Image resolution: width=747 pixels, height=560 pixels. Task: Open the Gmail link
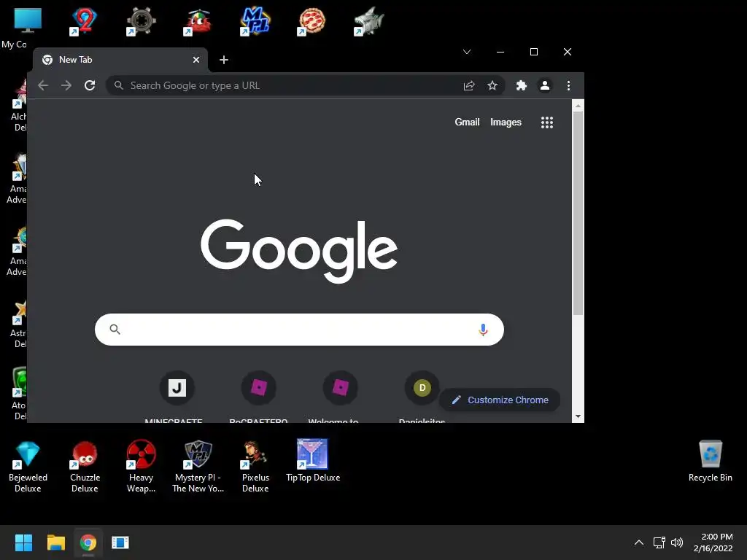[x=467, y=122]
